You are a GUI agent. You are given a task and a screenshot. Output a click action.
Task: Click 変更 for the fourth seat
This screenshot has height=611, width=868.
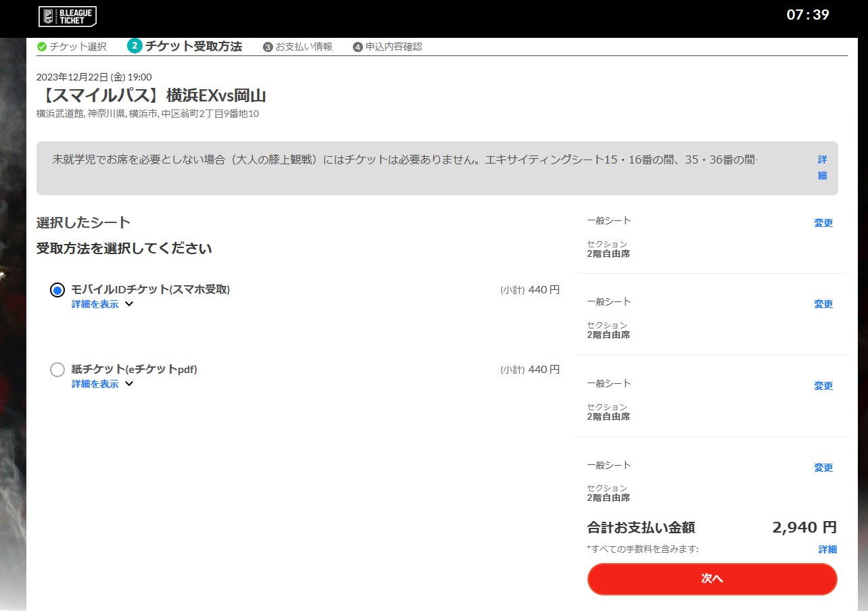823,468
